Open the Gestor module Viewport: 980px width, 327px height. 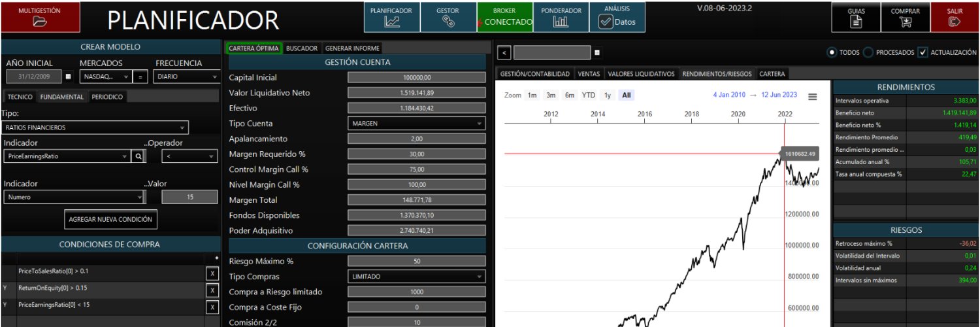coord(448,17)
